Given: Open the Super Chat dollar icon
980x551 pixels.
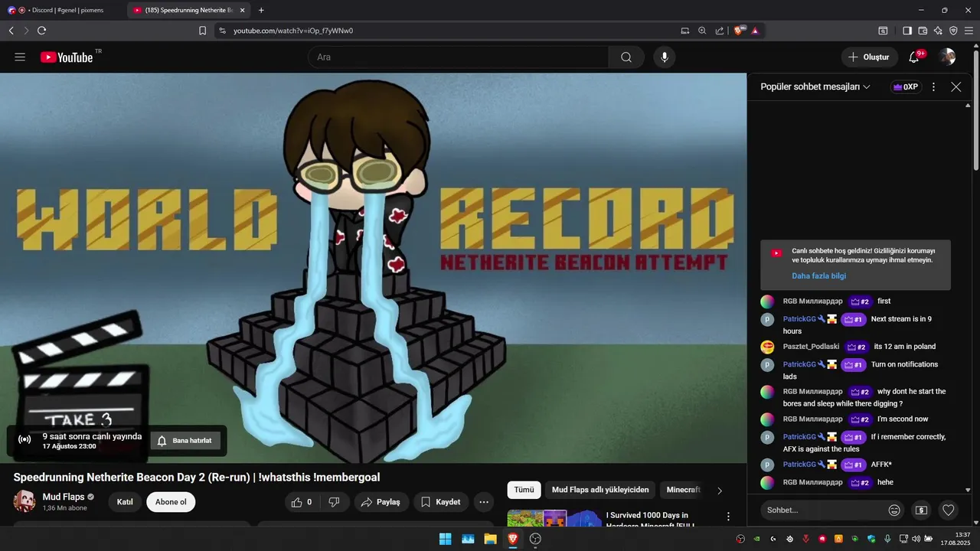Looking at the screenshot, I should coord(922,510).
